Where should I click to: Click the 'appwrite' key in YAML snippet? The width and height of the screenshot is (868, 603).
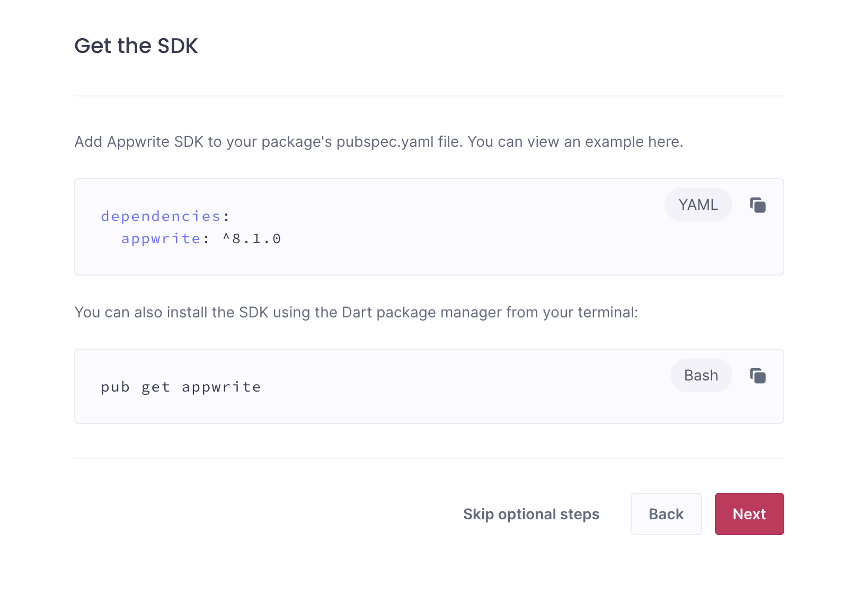161,239
